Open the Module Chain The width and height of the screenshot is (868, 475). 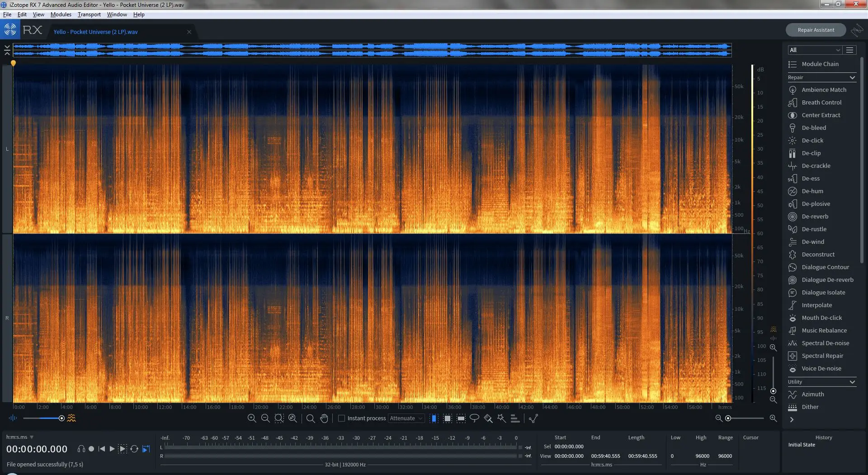point(822,64)
